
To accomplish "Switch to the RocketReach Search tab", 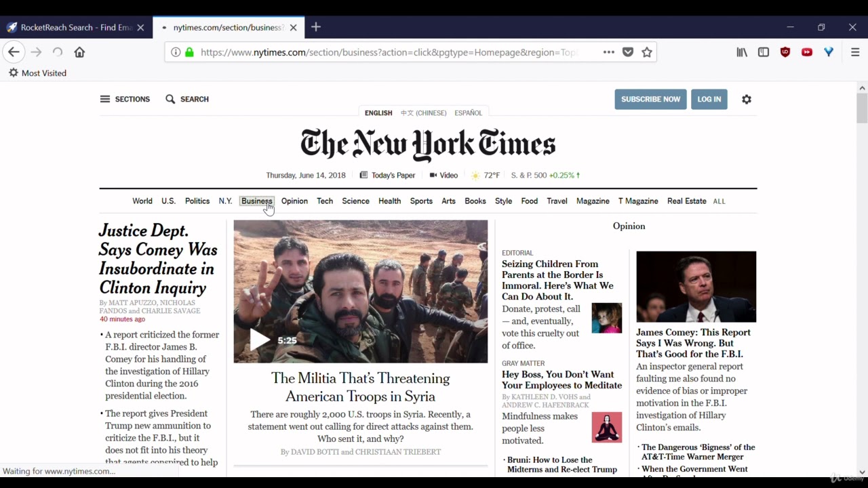I will tap(76, 28).
